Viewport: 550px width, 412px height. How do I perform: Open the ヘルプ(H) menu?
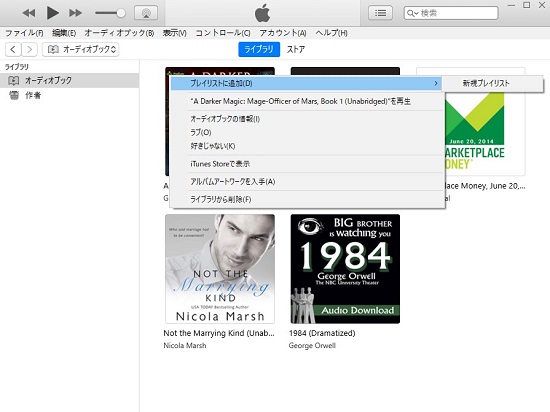click(x=331, y=33)
